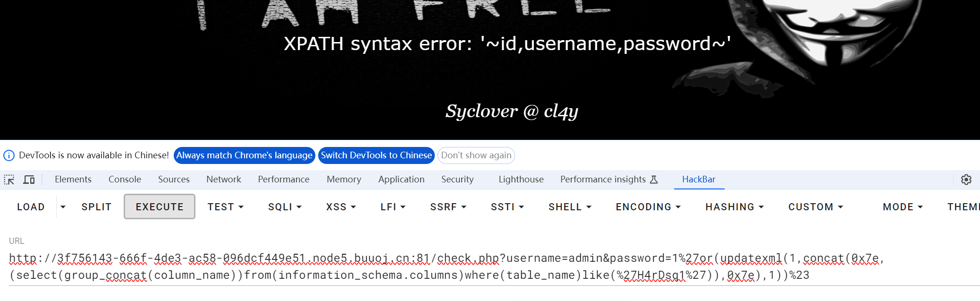This screenshot has height=301, width=980.
Task: Open the HASHING dropdown
Action: click(x=735, y=207)
